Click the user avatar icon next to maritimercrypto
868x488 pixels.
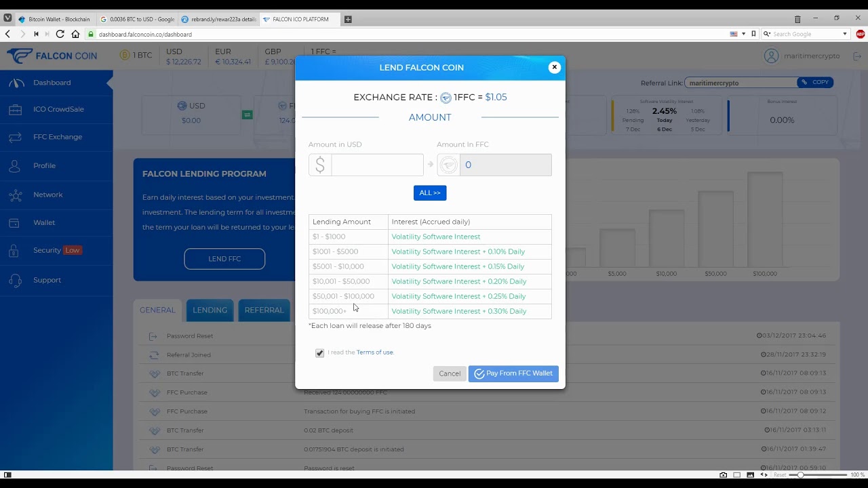(771, 56)
